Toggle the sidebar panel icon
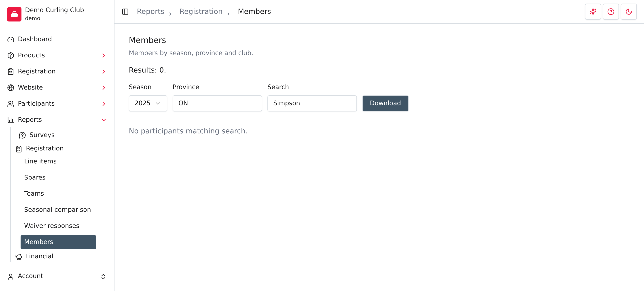 pos(125,12)
